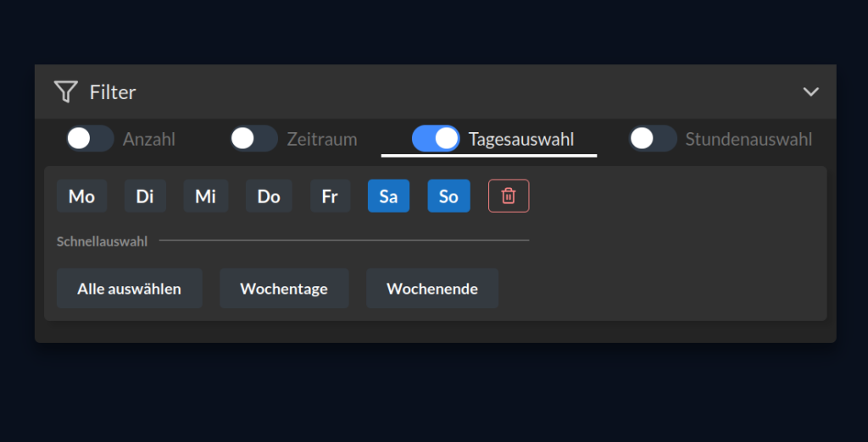Click the Wochentage quick selection button
This screenshot has height=442, width=868.
[284, 289]
